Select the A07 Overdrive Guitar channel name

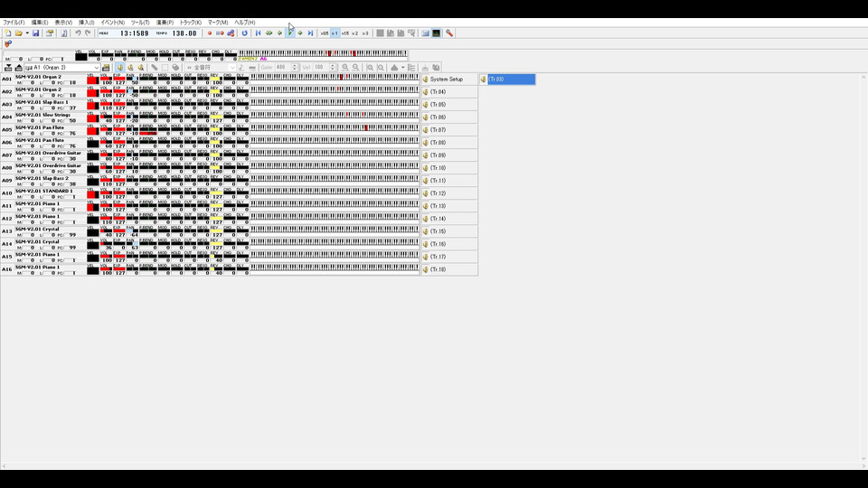(x=48, y=153)
